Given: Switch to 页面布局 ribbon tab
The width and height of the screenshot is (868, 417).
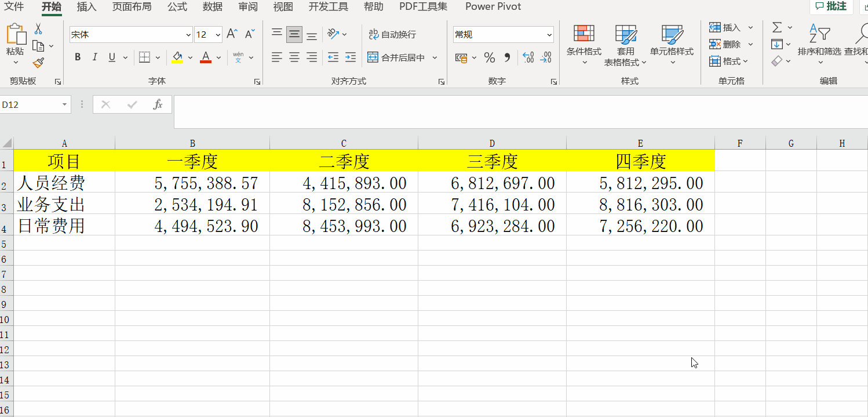Looking at the screenshot, I should coord(132,7).
